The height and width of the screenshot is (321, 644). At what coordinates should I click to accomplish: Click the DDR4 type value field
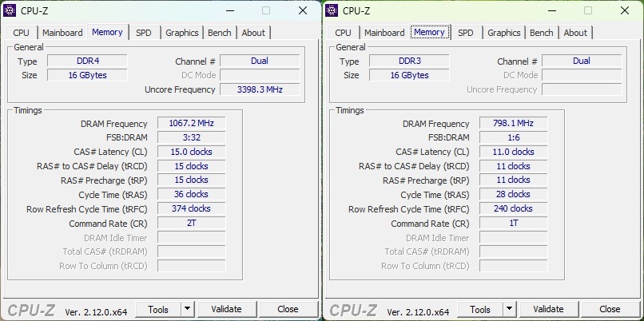pos(87,61)
